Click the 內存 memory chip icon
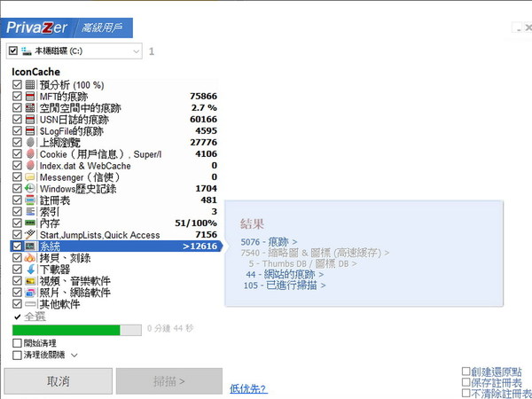532x399 pixels. pos(30,223)
